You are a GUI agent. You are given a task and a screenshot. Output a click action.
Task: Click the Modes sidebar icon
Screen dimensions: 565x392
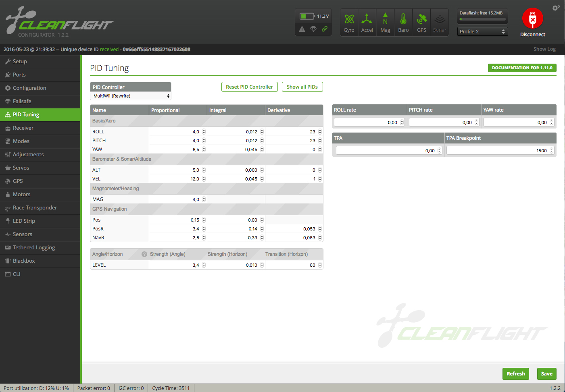point(8,141)
